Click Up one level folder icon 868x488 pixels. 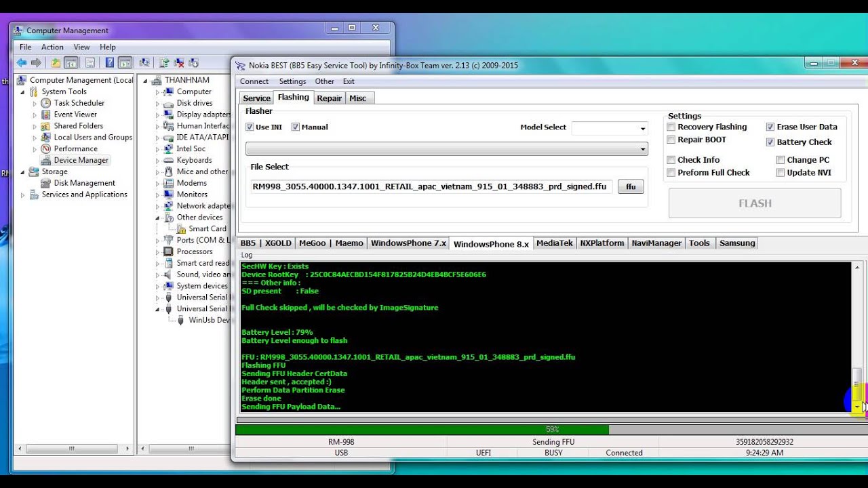click(56, 62)
